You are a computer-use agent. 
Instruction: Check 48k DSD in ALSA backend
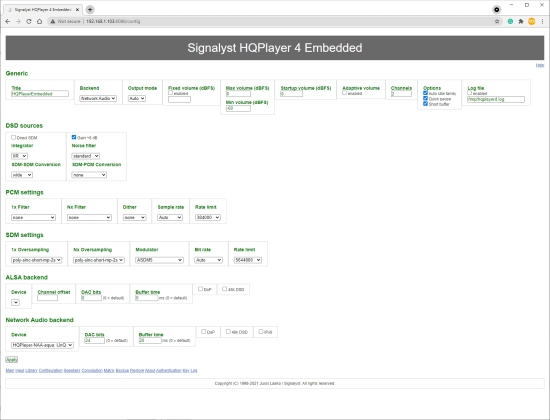pyautogui.click(x=224, y=289)
